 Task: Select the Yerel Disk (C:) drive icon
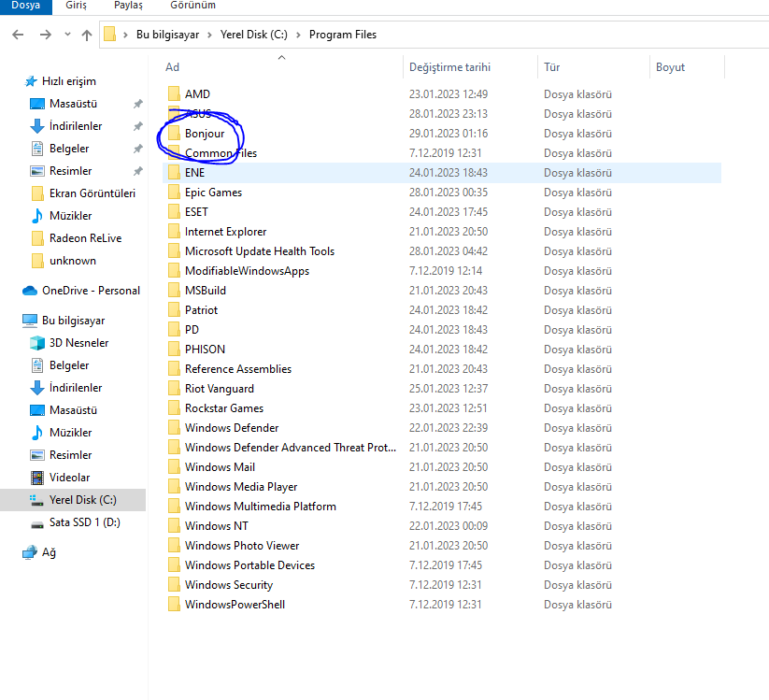coord(37,500)
